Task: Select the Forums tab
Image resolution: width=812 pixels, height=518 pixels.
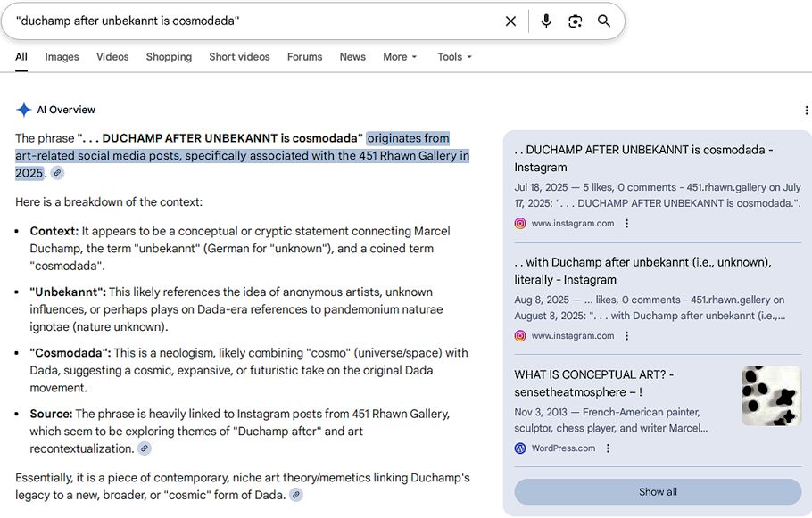Action: point(304,57)
